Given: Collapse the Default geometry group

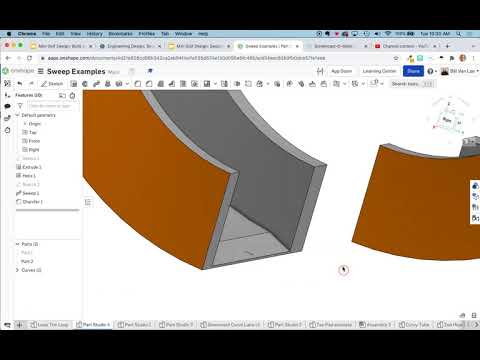Looking at the screenshot, I should (18, 115).
